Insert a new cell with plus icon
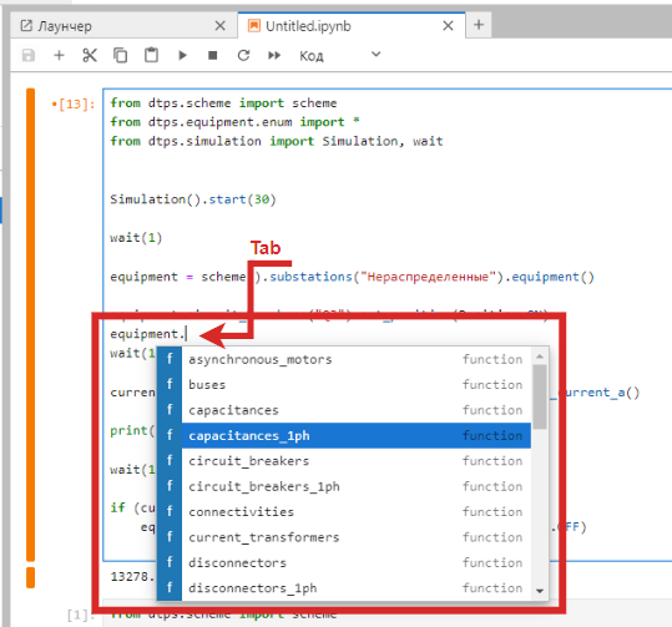This screenshot has width=672, height=627. click(x=59, y=55)
